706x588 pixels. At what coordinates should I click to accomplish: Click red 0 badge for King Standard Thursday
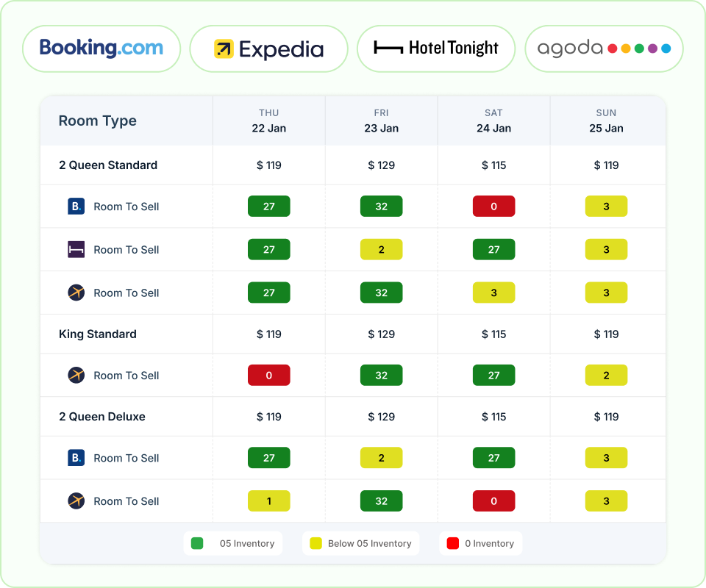click(269, 375)
